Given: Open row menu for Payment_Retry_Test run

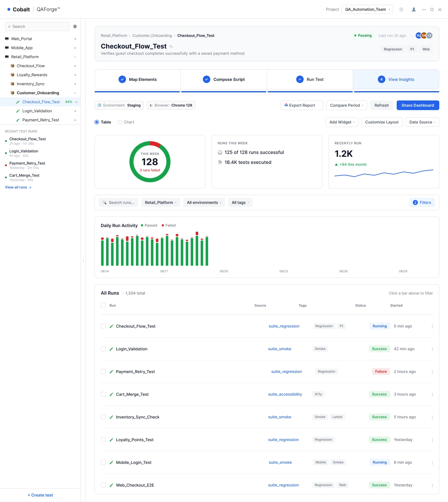Looking at the screenshot, I should pyautogui.click(x=432, y=372).
